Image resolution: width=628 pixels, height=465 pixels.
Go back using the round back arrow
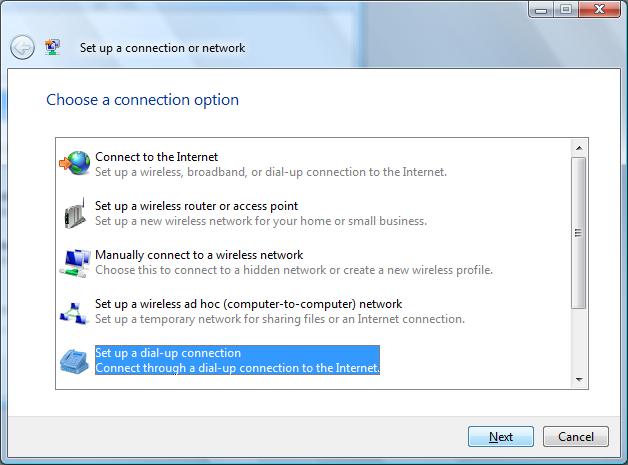(22, 47)
